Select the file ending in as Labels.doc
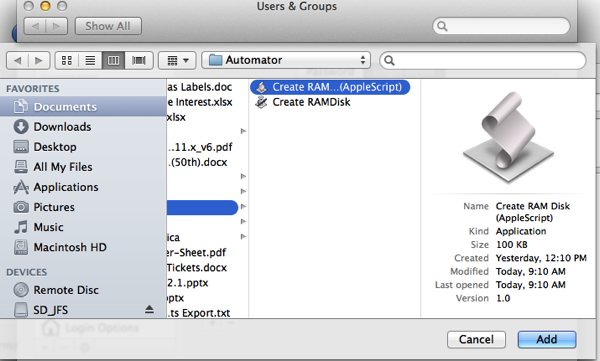The height and width of the screenshot is (361, 600). (199, 87)
